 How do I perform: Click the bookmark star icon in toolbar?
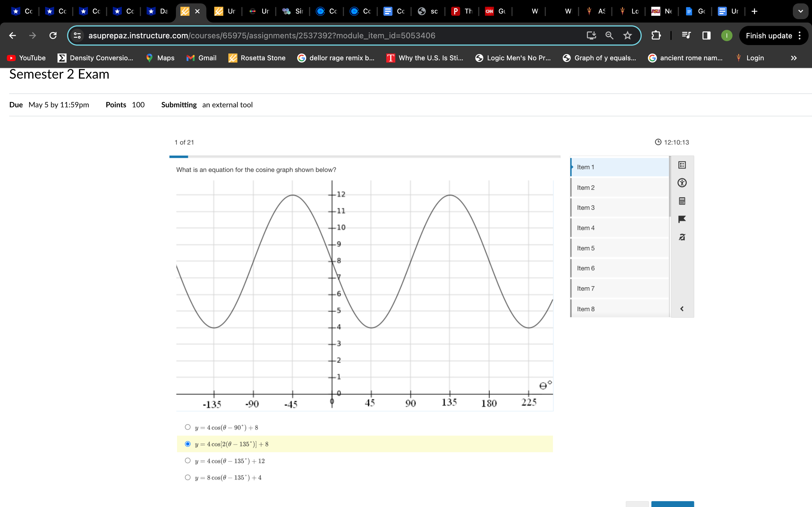627,35
